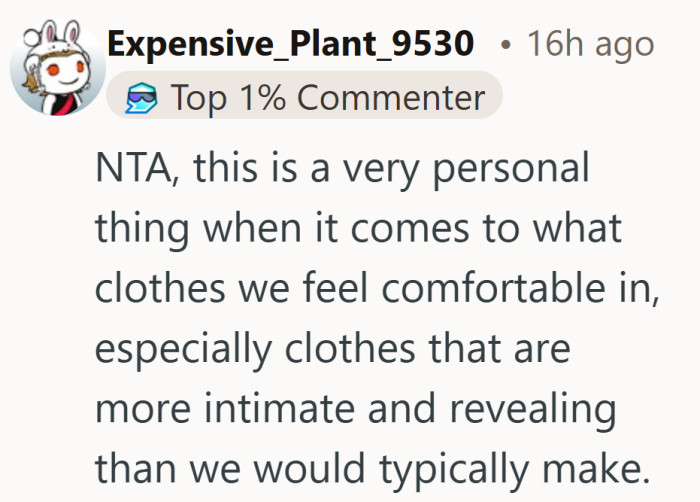Image resolution: width=700 pixels, height=502 pixels.
Task: Click the "Top 1% Commenter" flair label
Action: (327, 98)
